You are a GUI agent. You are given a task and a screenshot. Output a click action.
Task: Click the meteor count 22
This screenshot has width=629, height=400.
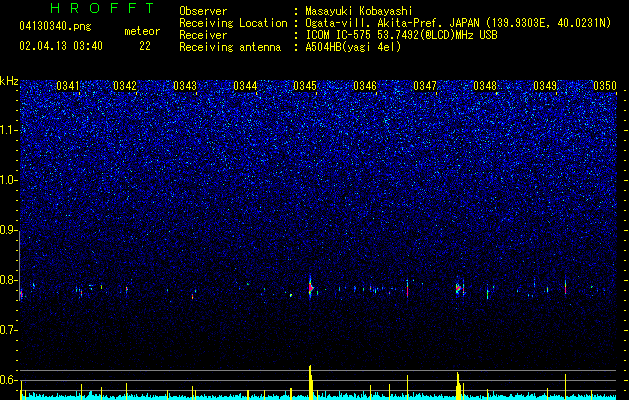pyautogui.click(x=145, y=46)
